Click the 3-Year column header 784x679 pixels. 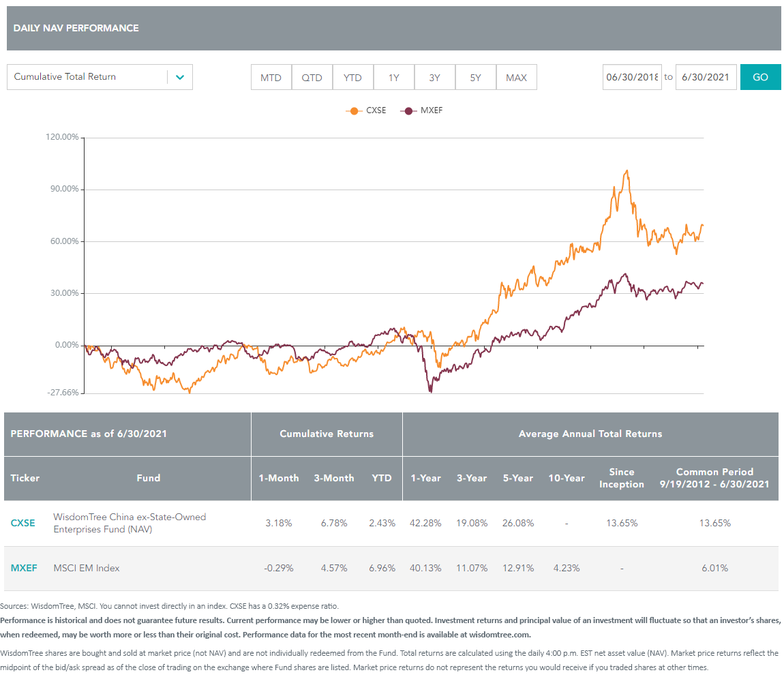(472, 478)
